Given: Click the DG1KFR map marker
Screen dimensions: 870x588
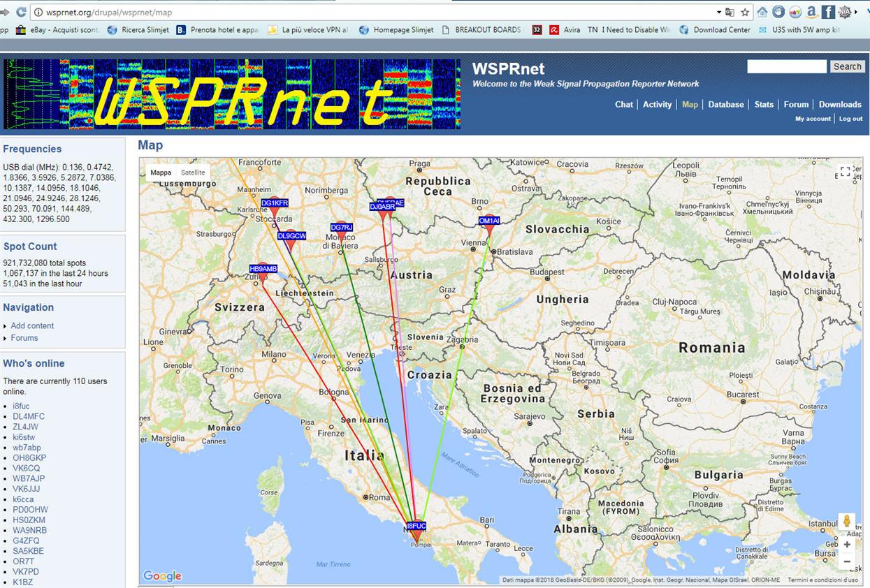Looking at the screenshot, I should click(275, 207).
